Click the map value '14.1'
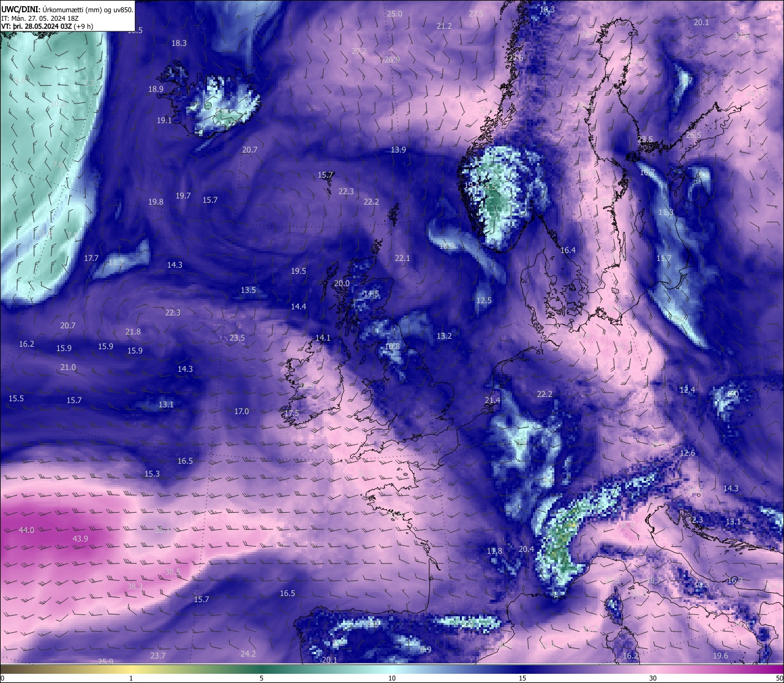 pyautogui.click(x=323, y=338)
